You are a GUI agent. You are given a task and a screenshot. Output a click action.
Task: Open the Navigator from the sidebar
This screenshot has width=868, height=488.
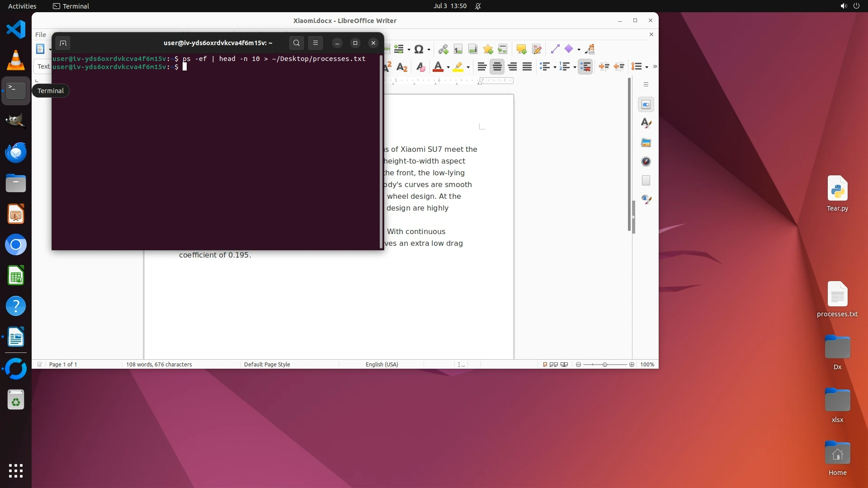[646, 161]
